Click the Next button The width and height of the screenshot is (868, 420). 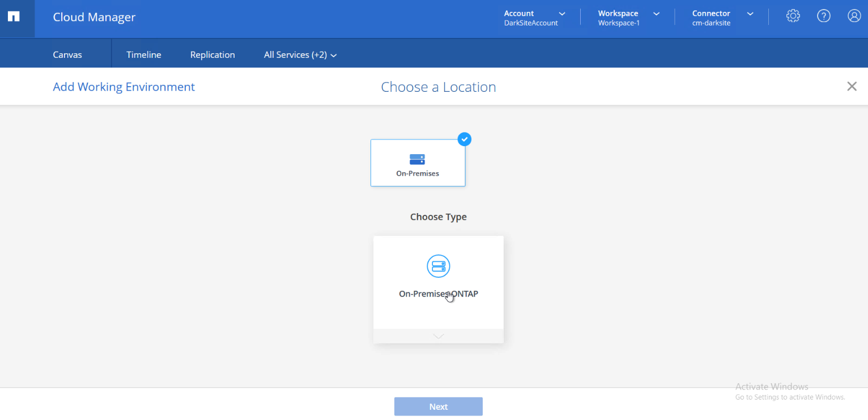(439, 406)
